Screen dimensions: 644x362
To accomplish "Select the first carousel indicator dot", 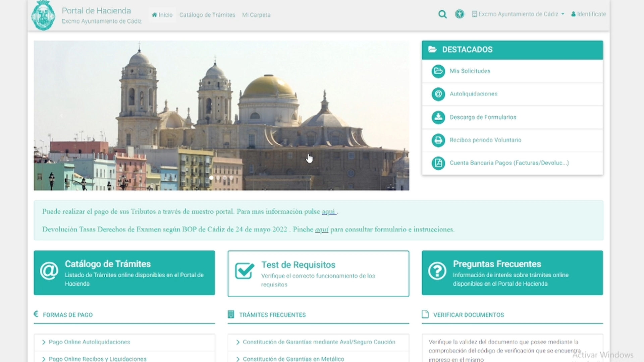I will pos(211,178).
